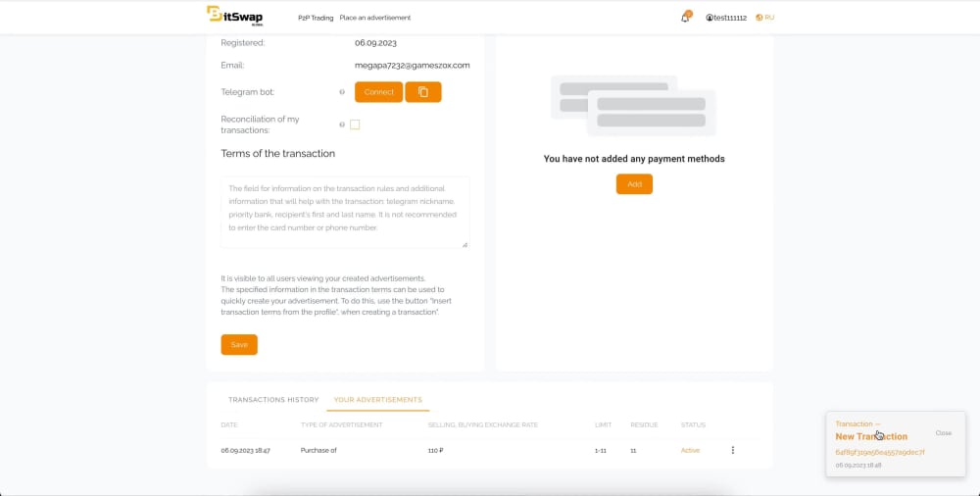Click the copy Telegram bot link icon button

(x=423, y=92)
